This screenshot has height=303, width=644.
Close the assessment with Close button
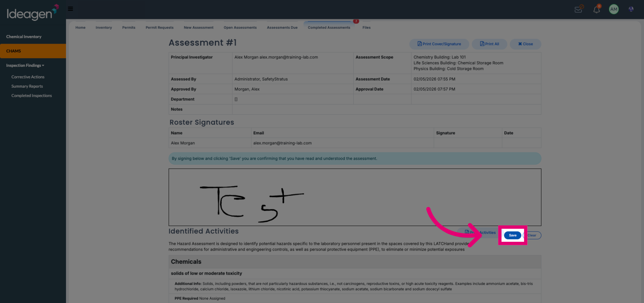pyautogui.click(x=525, y=44)
